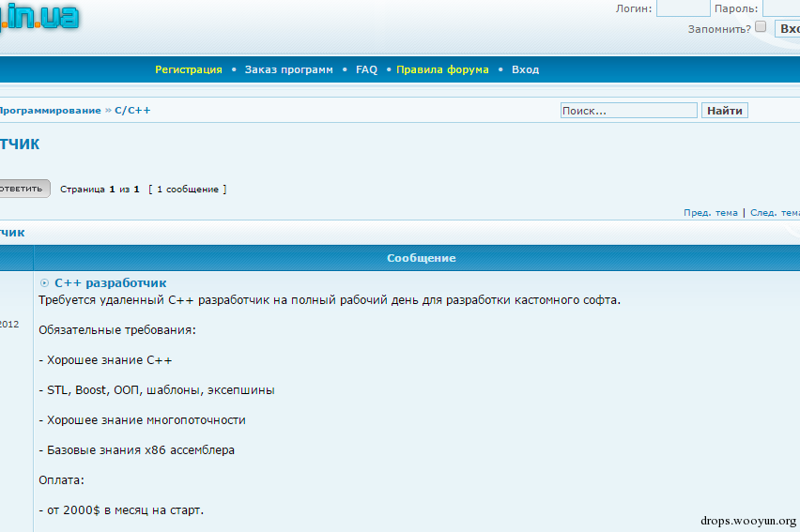
Task: Open the Регистрация menu link
Action: point(189,69)
